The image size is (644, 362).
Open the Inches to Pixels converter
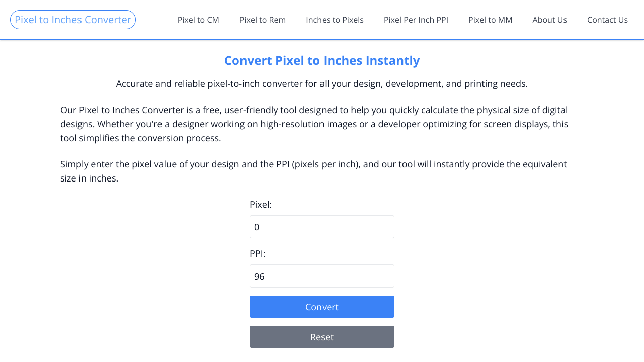tap(335, 20)
